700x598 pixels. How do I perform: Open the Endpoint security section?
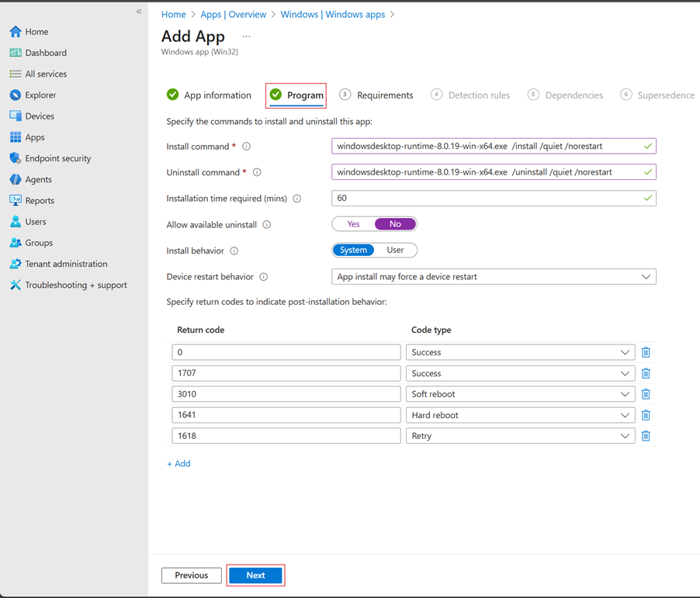[x=58, y=157]
